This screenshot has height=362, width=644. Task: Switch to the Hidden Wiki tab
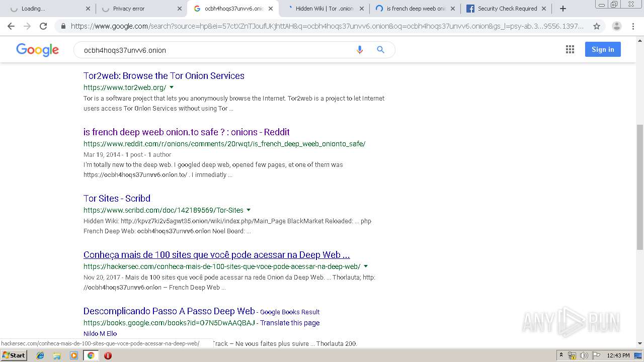tap(324, 9)
